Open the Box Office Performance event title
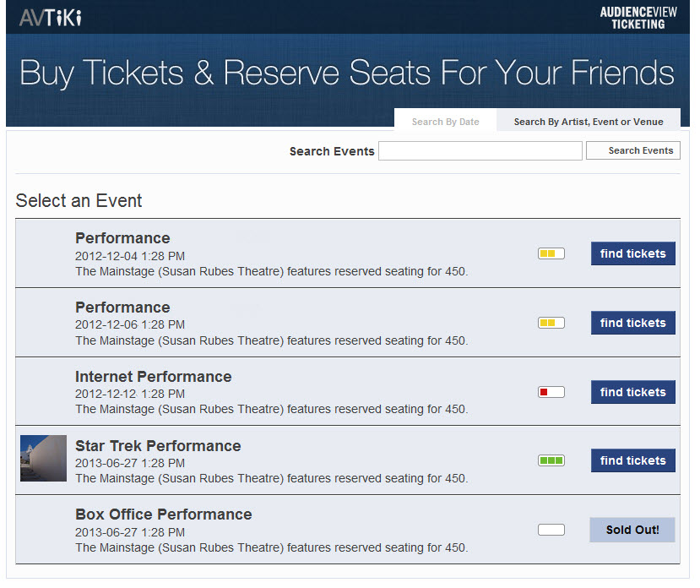This screenshot has height=588, width=700. pyautogui.click(x=164, y=514)
